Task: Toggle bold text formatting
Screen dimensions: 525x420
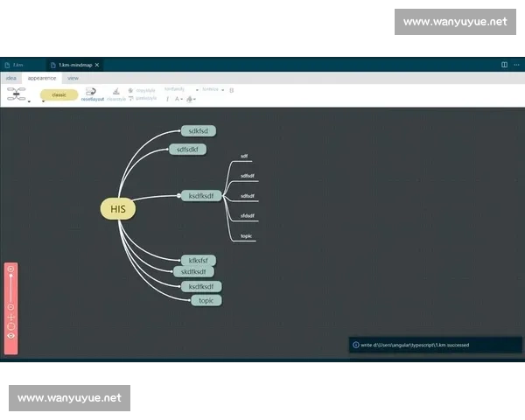Action: coord(231,90)
